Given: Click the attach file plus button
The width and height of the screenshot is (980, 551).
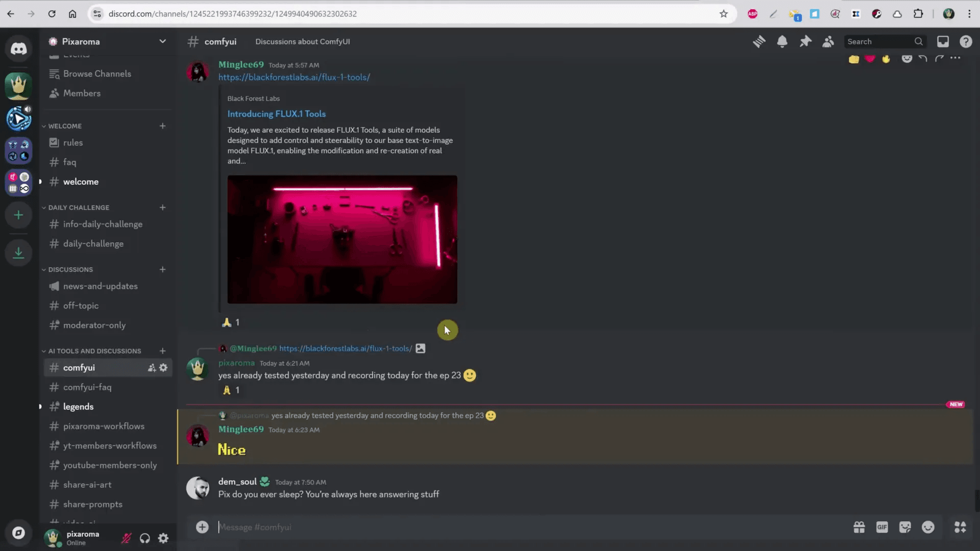Looking at the screenshot, I should (x=202, y=527).
